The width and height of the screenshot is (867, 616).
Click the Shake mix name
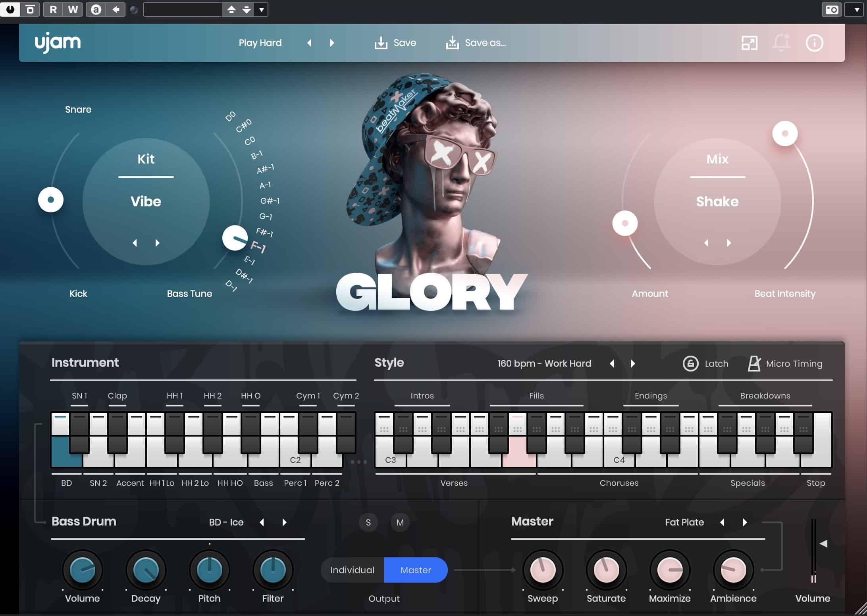click(717, 201)
